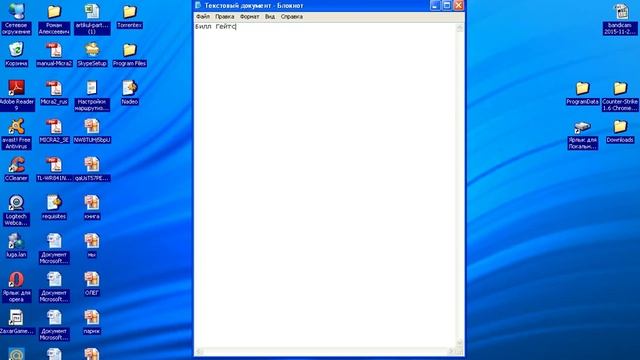Screen dimensions: 640x360
Task: Select the CCleaner shortcut icon
Action: [x=16, y=169]
